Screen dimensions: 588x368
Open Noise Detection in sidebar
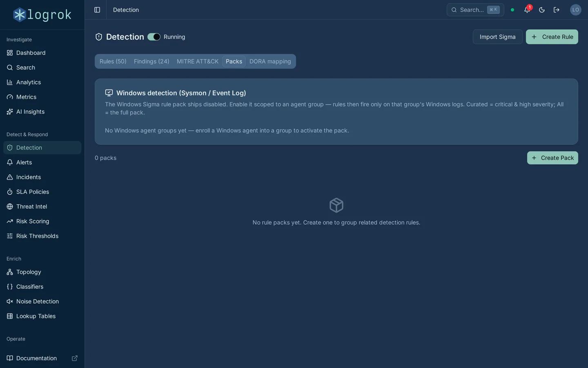42,301
